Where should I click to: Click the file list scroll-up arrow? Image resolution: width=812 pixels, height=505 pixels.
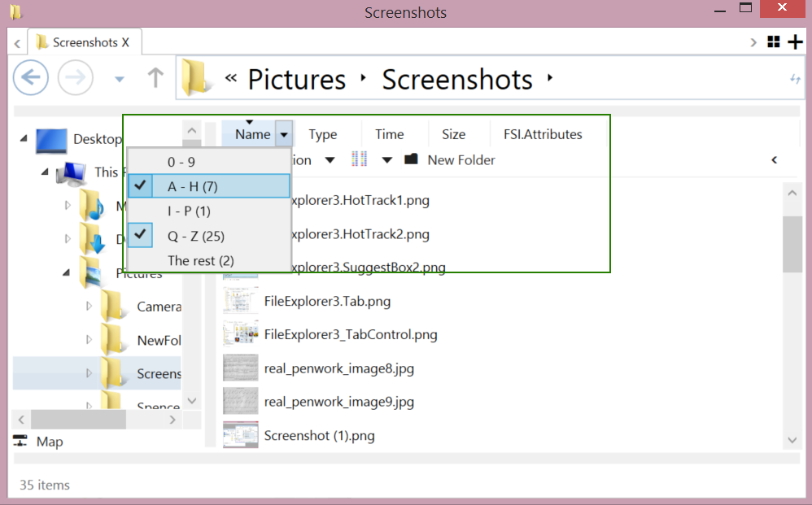pyautogui.click(x=792, y=193)
